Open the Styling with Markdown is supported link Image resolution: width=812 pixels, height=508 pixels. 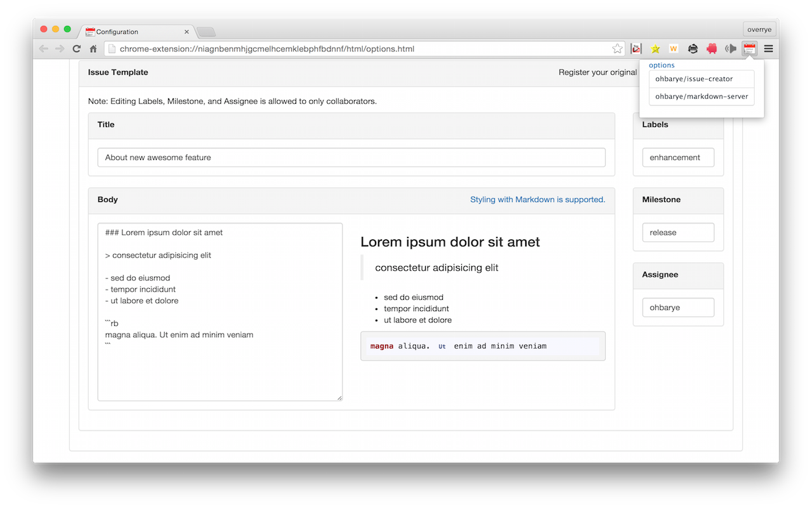point(537,199)
